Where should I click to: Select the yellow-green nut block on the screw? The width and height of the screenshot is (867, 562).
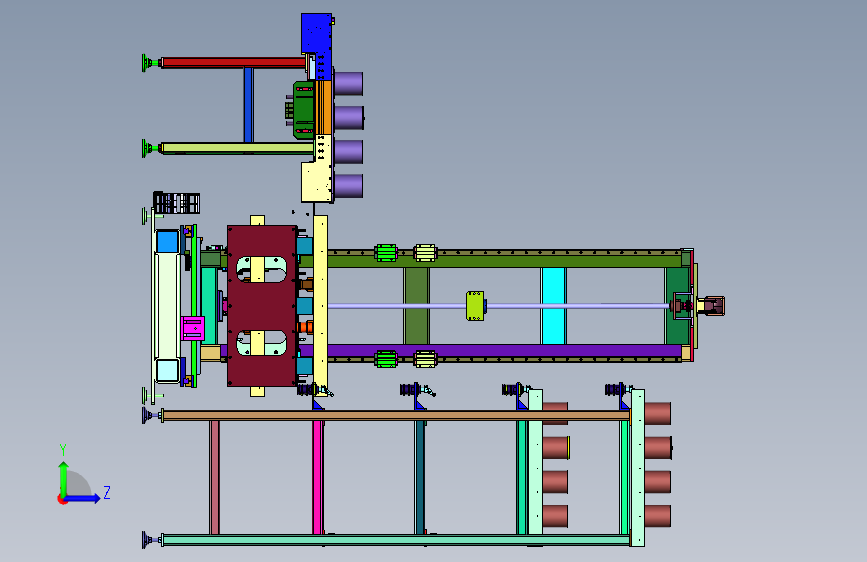(475, 306)
